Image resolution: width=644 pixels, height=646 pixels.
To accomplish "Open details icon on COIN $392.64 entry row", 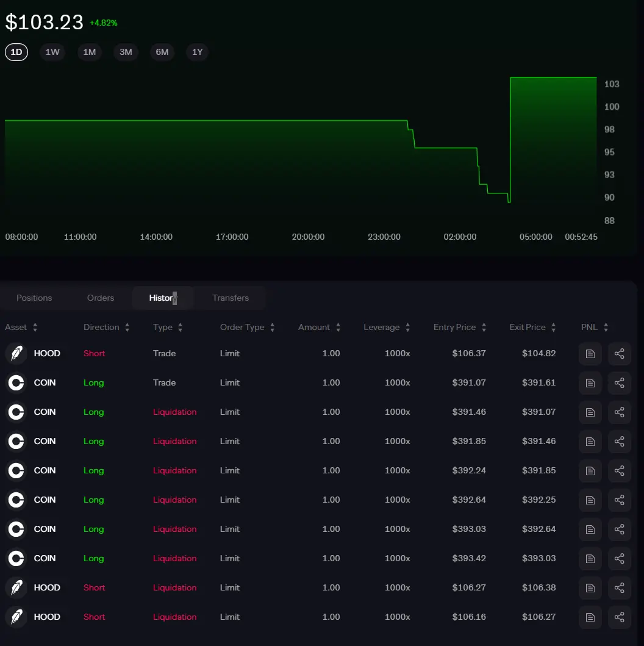I will click(590, 500).
